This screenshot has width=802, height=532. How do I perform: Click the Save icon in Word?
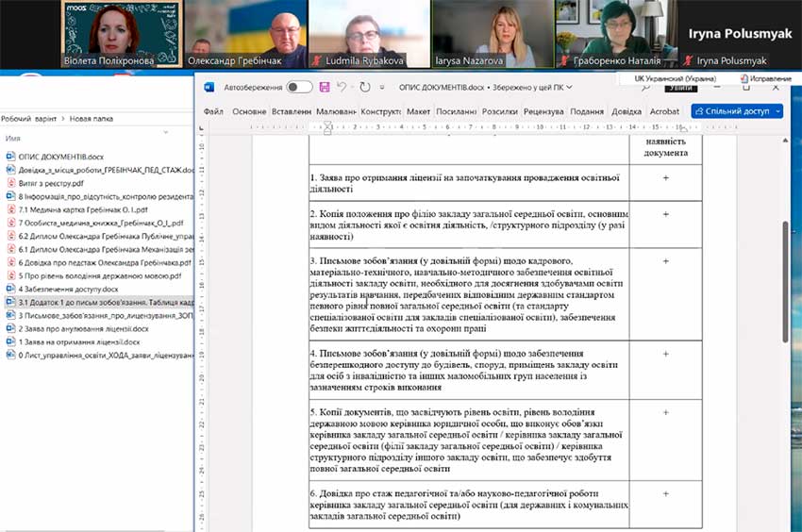tap(325, 87)
